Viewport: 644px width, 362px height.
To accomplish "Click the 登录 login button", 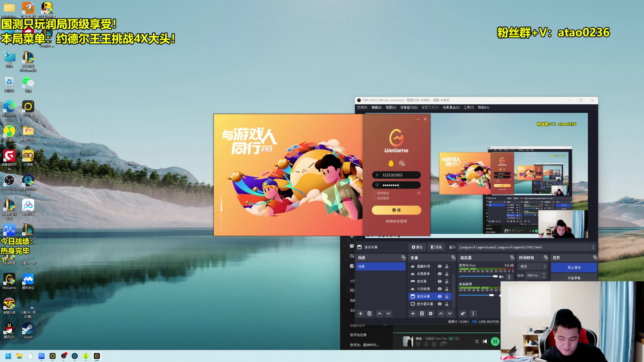I will click(396, 210).
